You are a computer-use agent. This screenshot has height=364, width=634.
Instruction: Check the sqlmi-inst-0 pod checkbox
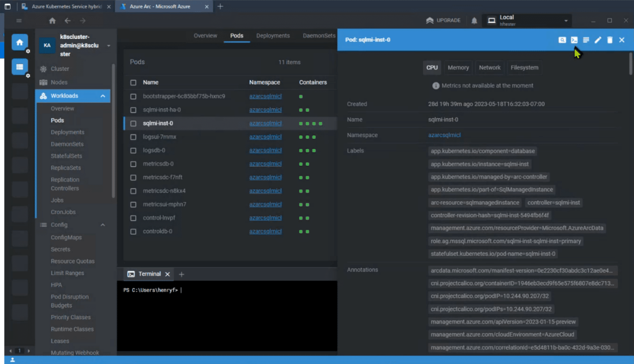pos(133,123)
